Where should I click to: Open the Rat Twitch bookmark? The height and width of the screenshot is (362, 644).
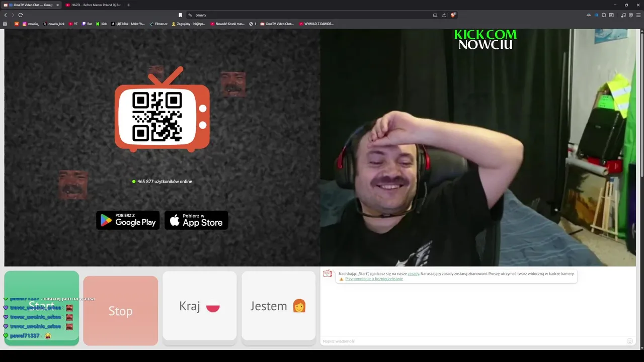pos(87,24)
